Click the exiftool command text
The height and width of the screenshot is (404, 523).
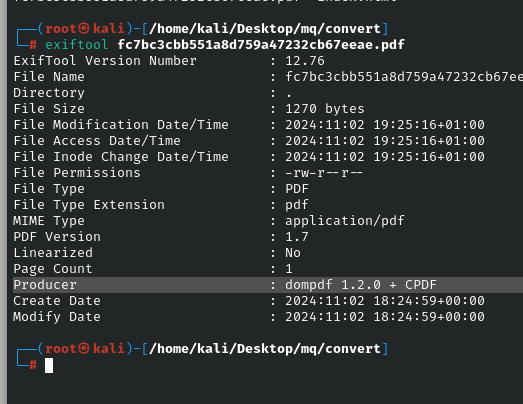[x=76, y=45]
